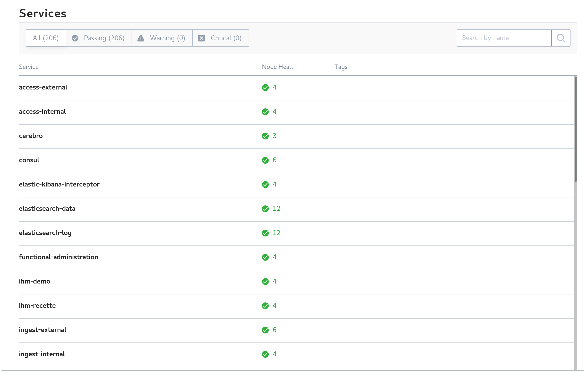
Task: Click the green health checkmark for cerebro
Action: (265, 135)
